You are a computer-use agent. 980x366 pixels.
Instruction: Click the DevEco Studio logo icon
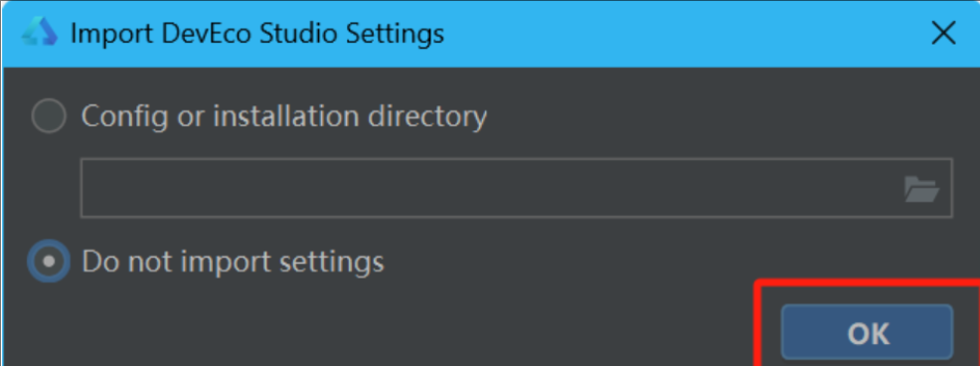[x=40, y=34]
